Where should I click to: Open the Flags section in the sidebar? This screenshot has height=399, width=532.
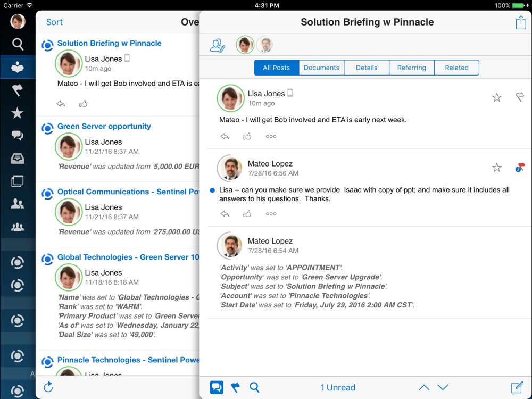pos(18,90)
